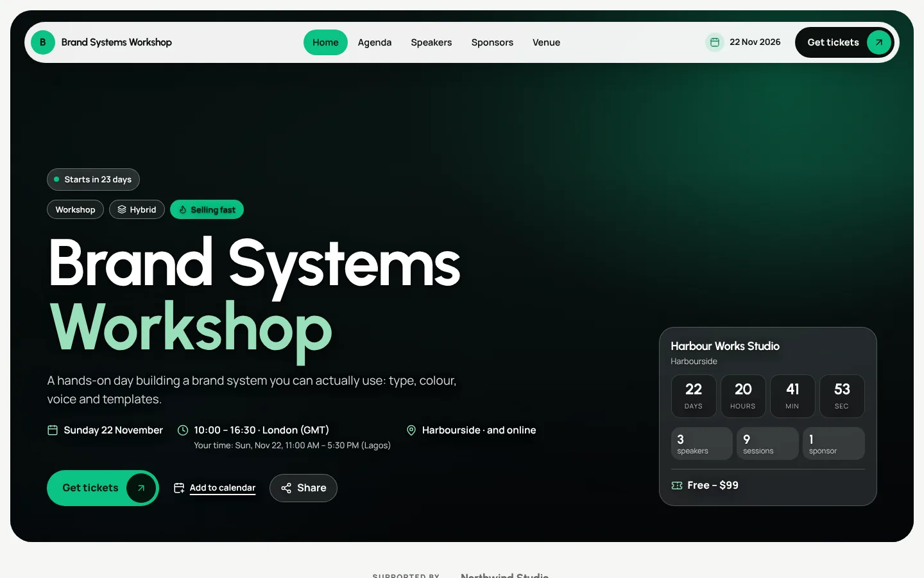This screenshot has height=578, width=924.
Task: Click the arrow circle in hero Get tickets
Action: pos(141,488)
